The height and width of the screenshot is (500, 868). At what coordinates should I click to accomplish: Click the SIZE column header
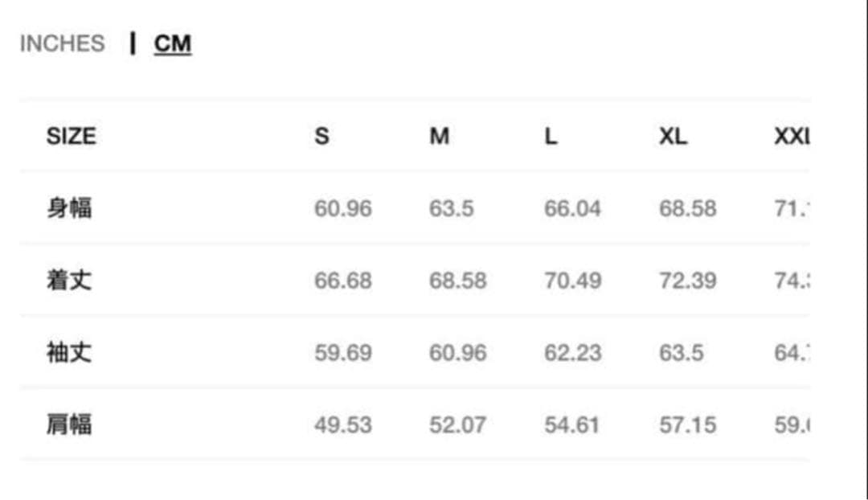tap(71, 137)
